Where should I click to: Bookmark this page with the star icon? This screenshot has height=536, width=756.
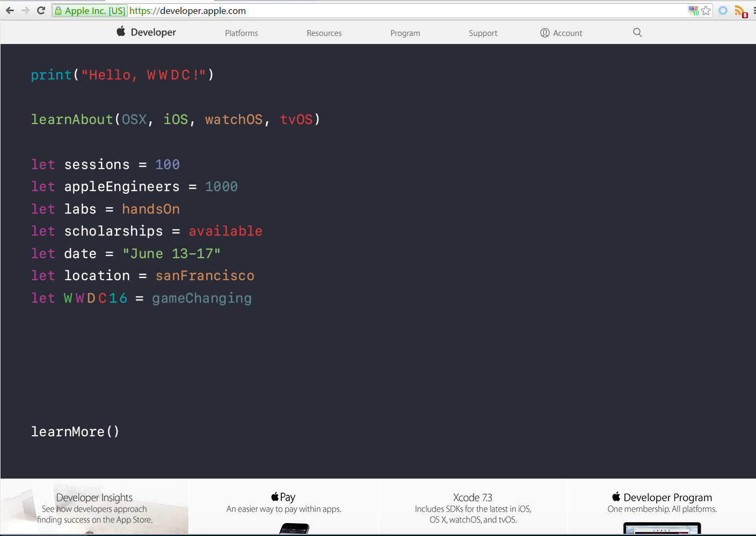(706, 11)
